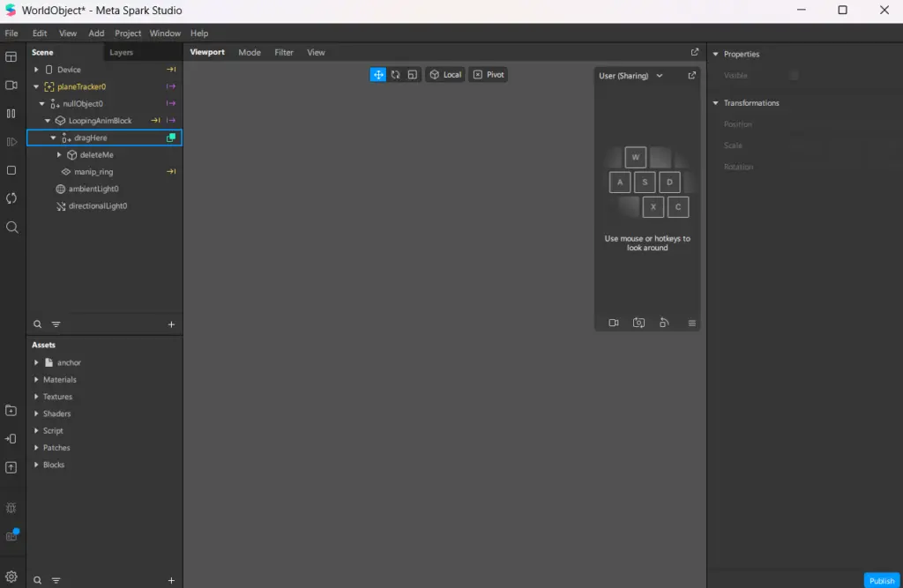Image resolution: width=903 pixels, height=588 pixels.
Task: Click the Publish button
Action: 881,580
